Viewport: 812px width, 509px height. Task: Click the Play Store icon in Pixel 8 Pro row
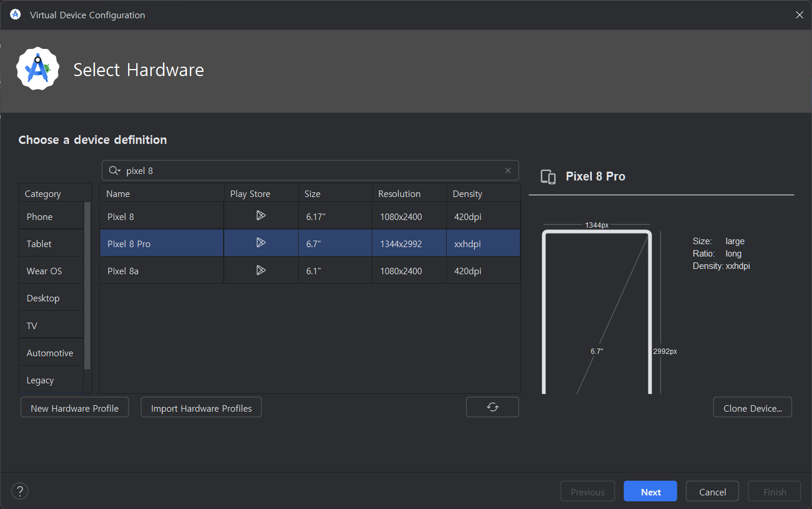pyautogui.click(x=261, y=243)
